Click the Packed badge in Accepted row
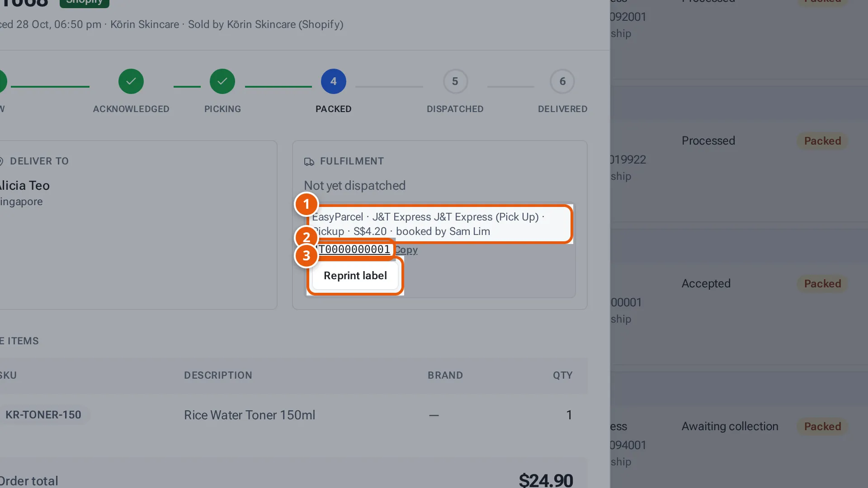Viewport: 868px width, 488px height. 822,284
